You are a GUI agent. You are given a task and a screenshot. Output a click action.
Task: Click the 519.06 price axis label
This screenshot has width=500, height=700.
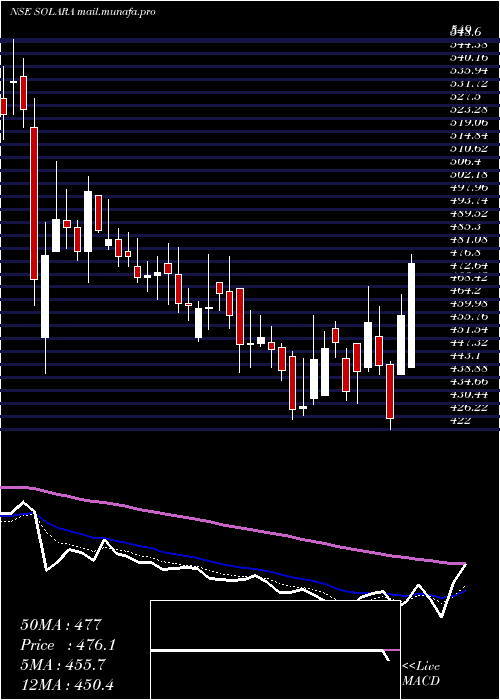pos(469,122)
